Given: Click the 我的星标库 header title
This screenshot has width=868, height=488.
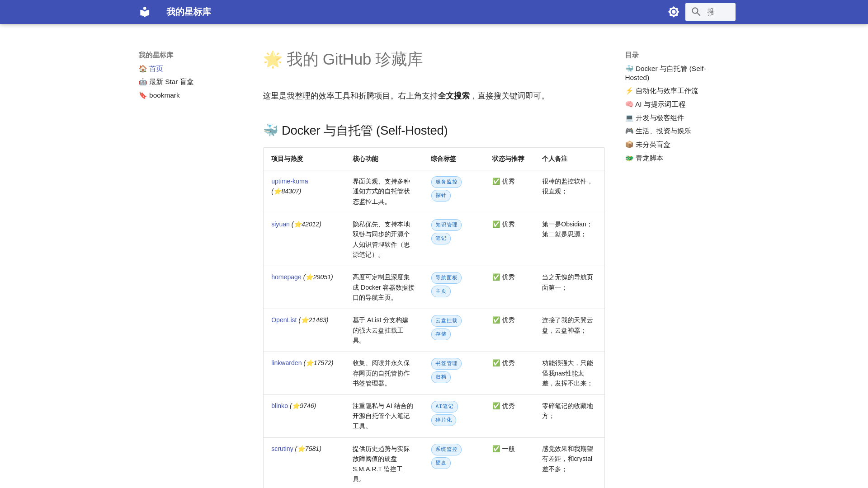Looking at the screenshot, I should (189, 12).
